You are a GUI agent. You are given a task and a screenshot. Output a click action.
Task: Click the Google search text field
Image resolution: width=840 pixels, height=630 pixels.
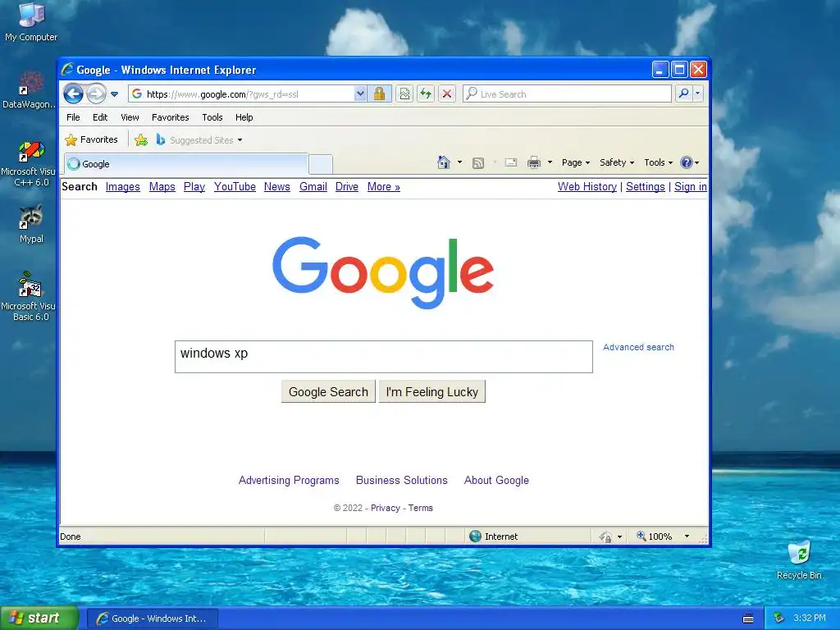[x=384, y=357]
